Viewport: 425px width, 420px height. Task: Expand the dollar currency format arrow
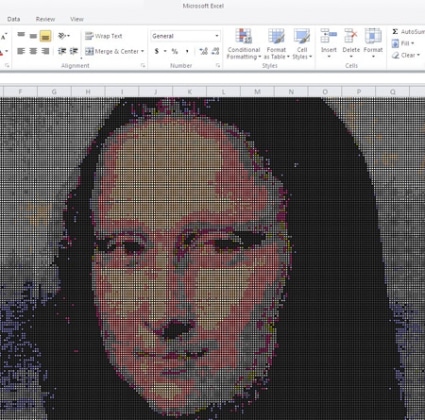click(x=165, y=51)
